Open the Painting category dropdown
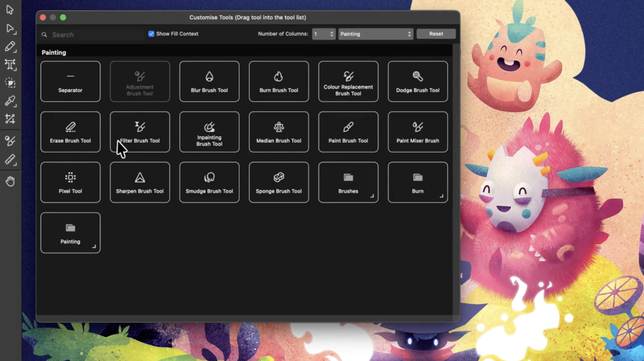Screen dimensions: 644x361 tap(375, 34)
